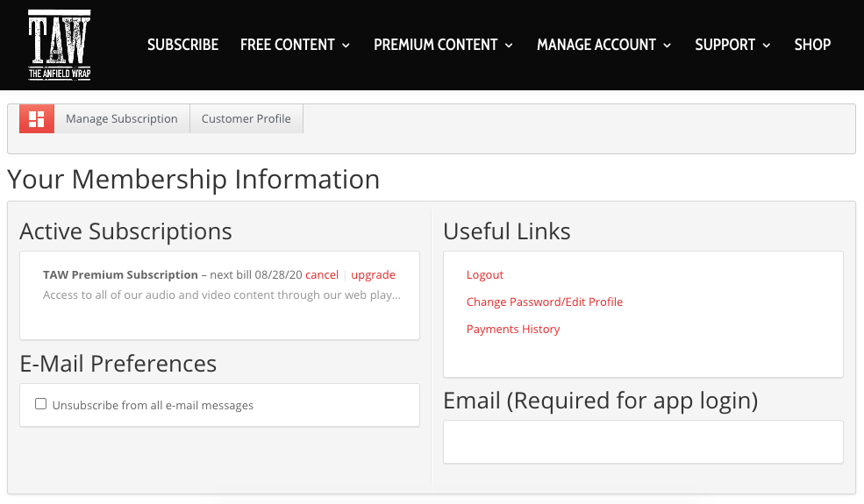Select the TAW Premium Subscription title

coord(120,274)
